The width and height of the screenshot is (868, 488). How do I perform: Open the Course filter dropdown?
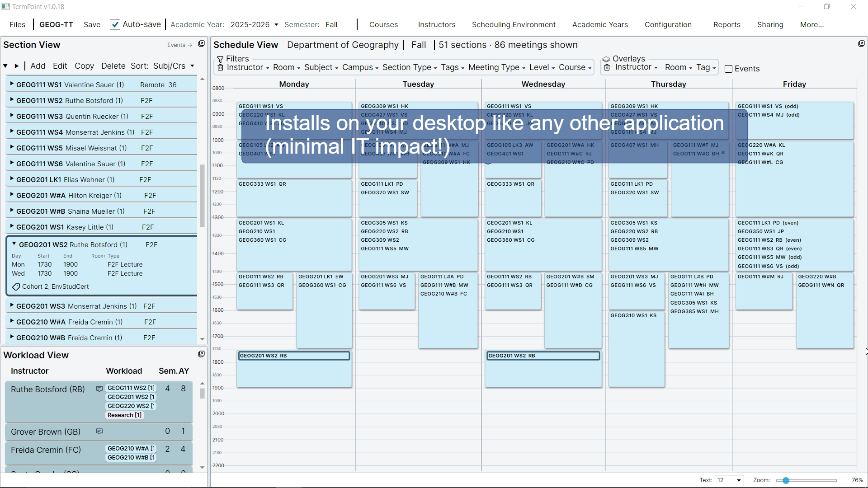(x=575, y=68)
